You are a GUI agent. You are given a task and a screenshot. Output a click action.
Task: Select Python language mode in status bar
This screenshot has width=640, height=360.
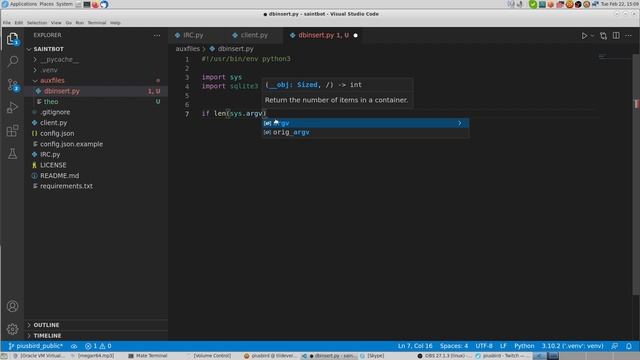tap(524, 346)
